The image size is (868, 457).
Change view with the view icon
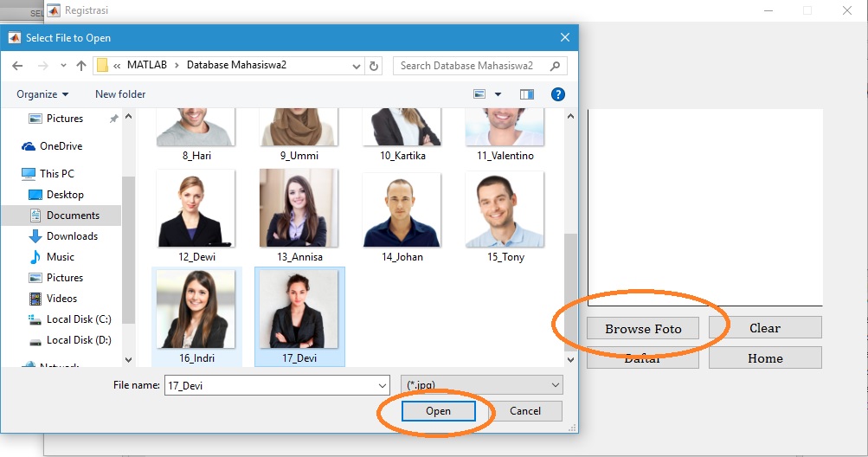point(480,94)
